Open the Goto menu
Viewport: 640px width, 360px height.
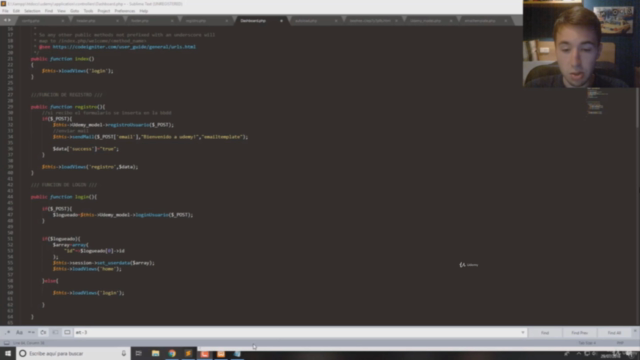[75, 11]
